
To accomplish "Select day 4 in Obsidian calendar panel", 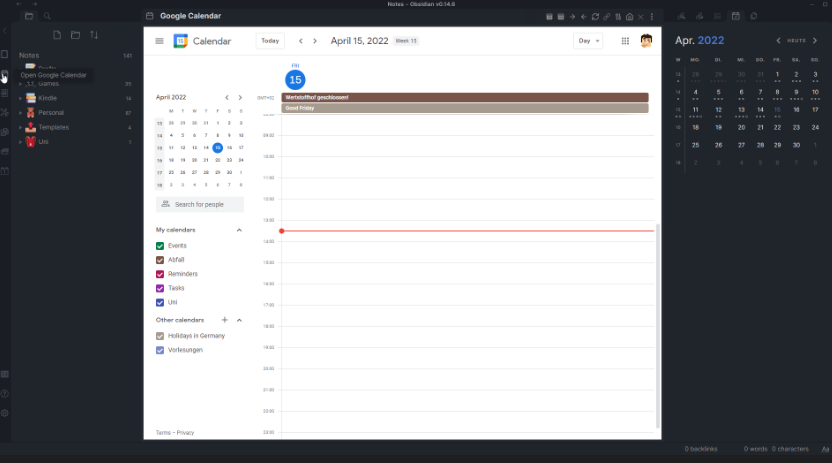I will [x=695, y=92].
